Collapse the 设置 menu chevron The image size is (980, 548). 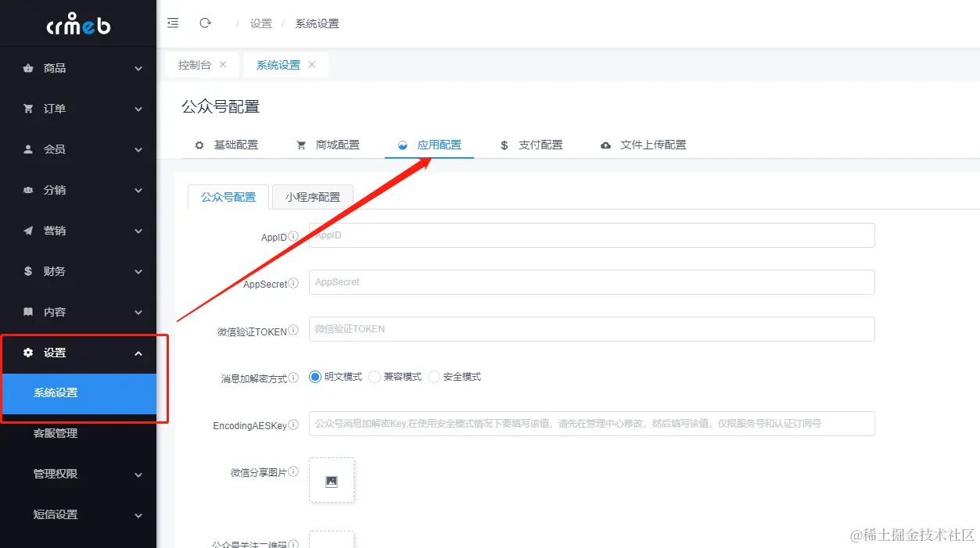click(x=138, y=353)
